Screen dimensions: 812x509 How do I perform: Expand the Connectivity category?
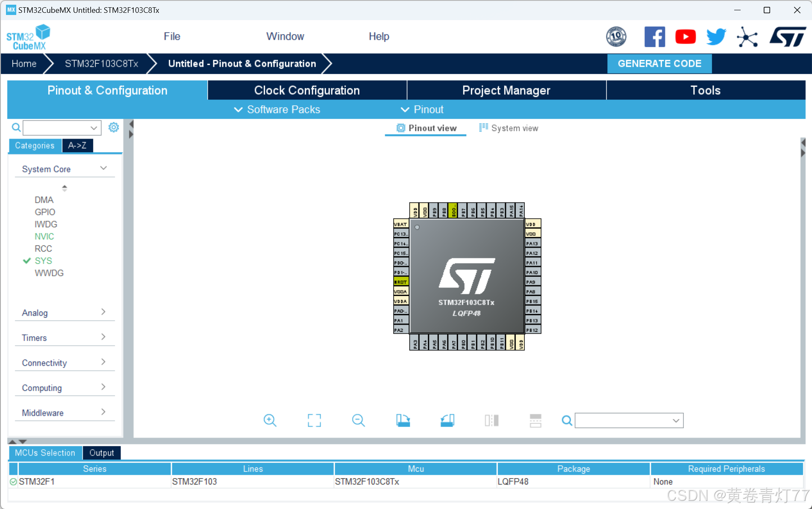pos(65,363)
